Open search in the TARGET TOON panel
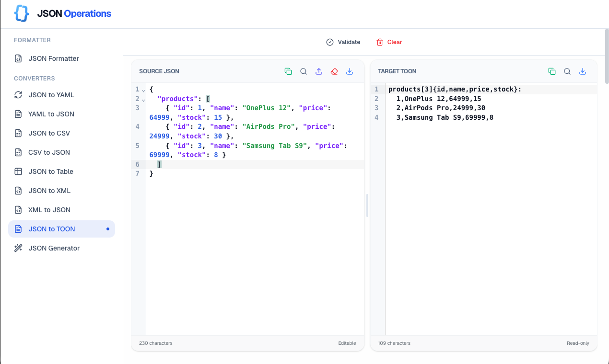Viewport: 609px width, 364px height. (x=567, y=71)
